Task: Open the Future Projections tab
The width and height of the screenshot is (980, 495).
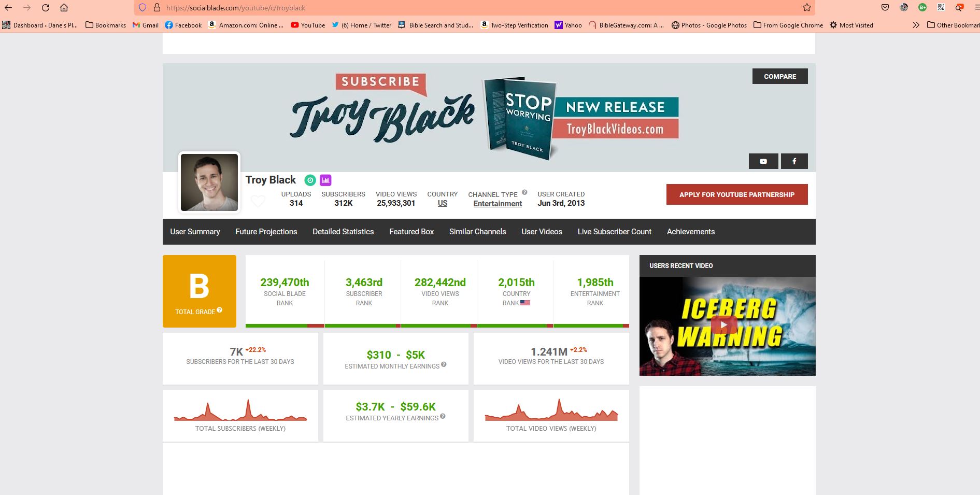Action: 266,232
